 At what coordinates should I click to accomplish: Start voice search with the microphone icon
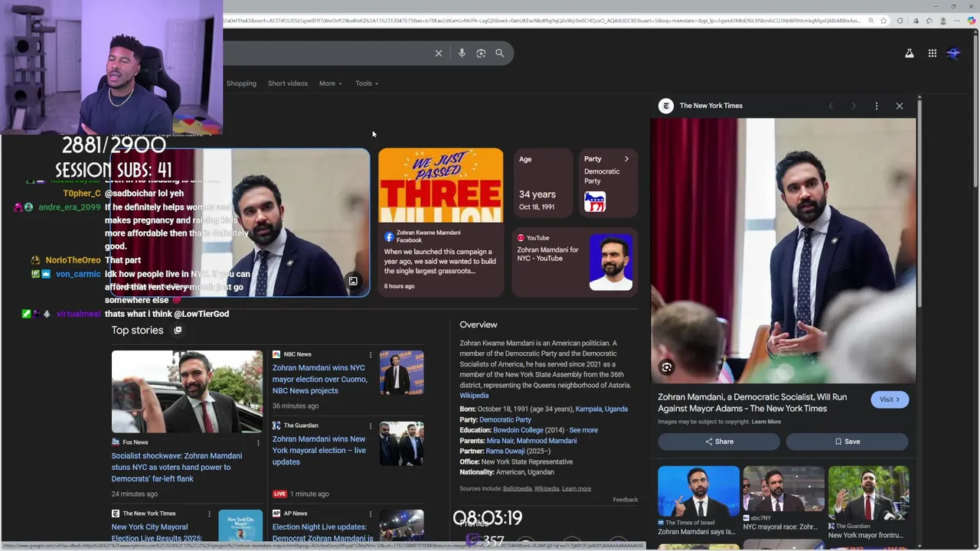pos(462,53)
